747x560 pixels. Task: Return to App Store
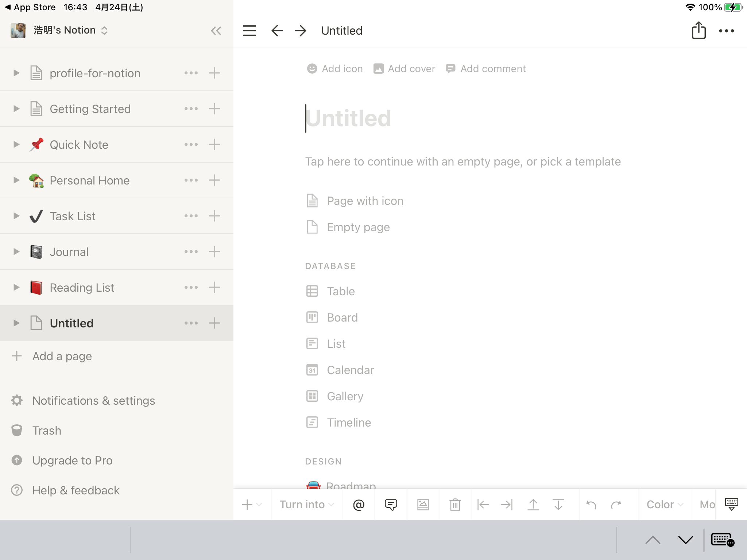(x=30, y=7)
